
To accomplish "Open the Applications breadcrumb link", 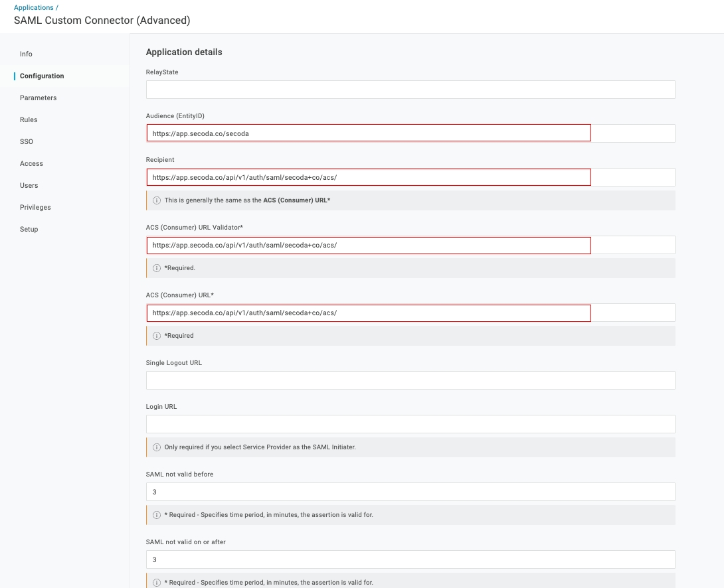I will tap(33, 7).
